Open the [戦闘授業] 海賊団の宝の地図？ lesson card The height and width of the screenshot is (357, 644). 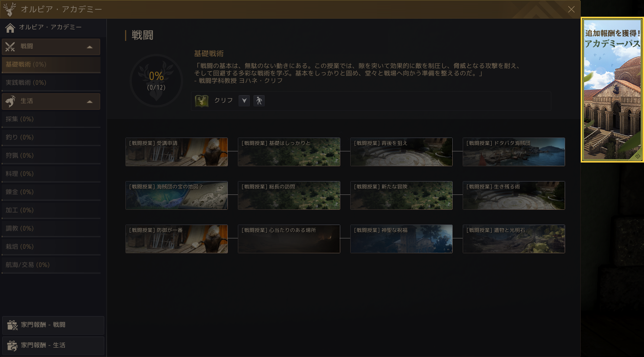tap(176, 195)
